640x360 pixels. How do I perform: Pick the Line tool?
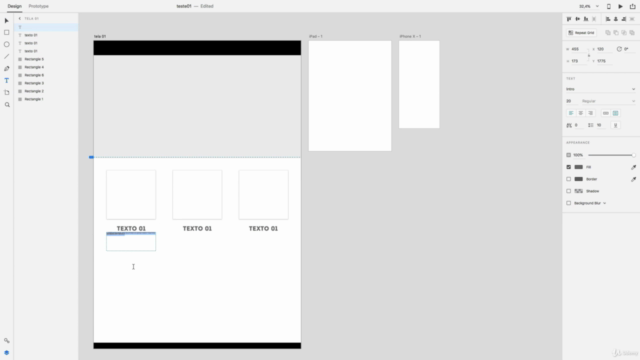coord(7,56)
